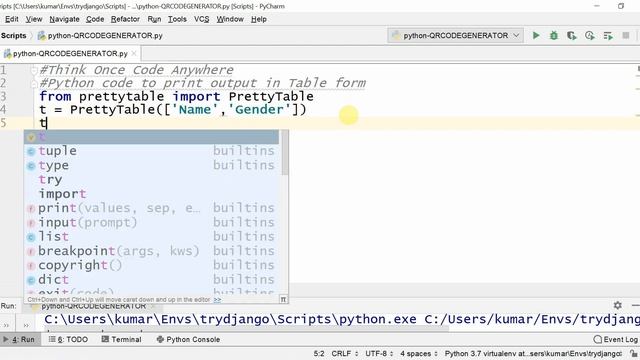The image size is (640, 360).
Task: Click the Scripts breadcrumb
Action: (13, 36)
